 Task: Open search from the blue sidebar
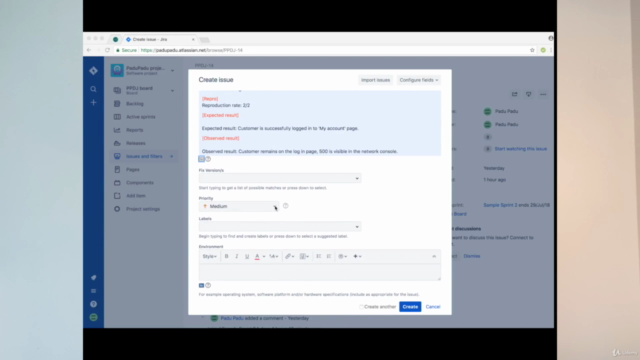click(93, 89)
